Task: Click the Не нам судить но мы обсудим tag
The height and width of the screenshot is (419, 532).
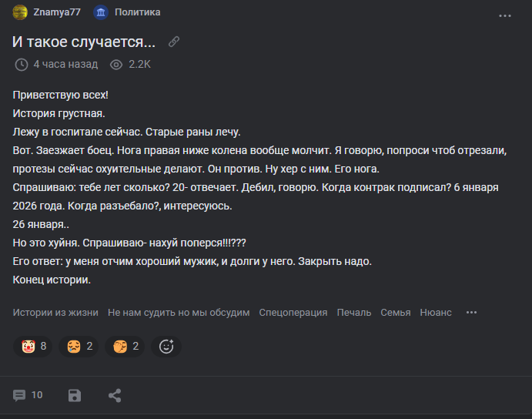Action: [x=179, y=313]
